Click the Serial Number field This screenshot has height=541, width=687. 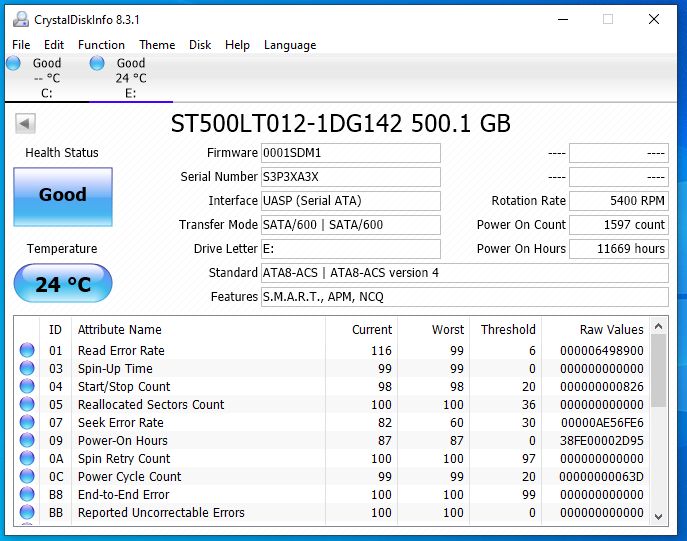click(350, 177)
